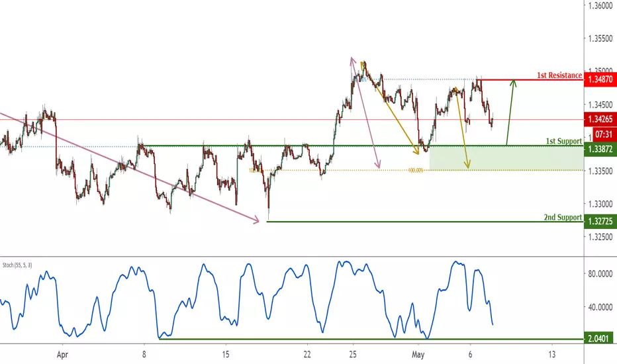Select the shaded green support zone rectangle
The height and width of the screenshot is (364, 617).
[506, 158]
